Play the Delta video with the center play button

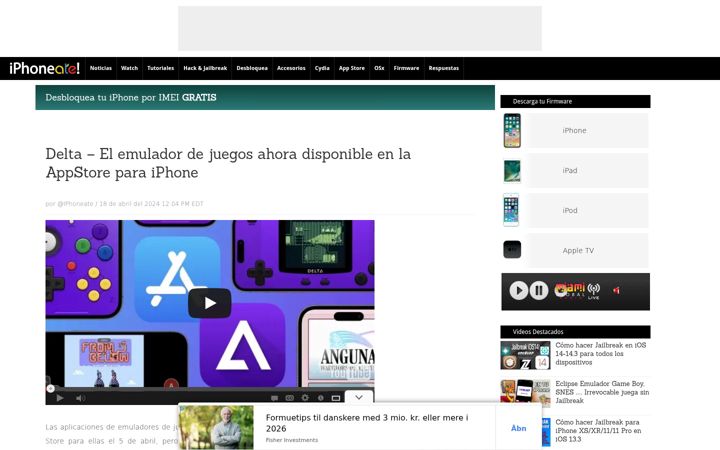[209, 303]
